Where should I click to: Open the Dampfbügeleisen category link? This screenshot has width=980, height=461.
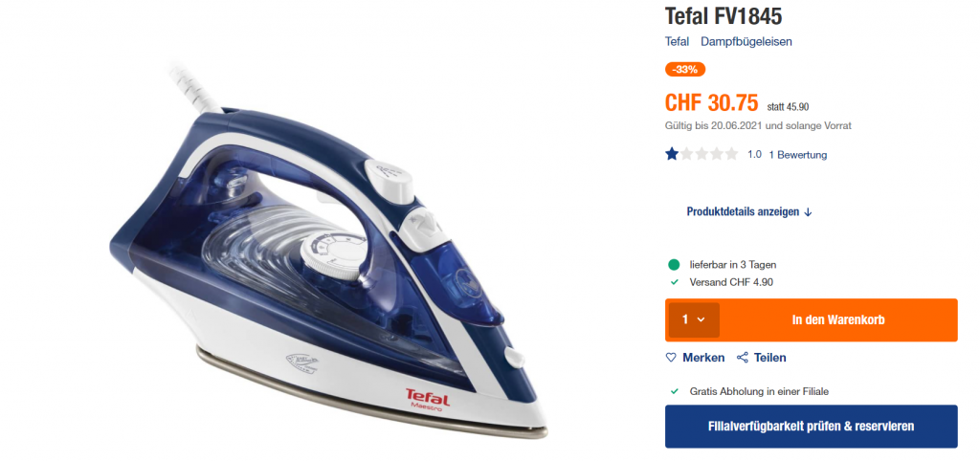tap(746, 42)
